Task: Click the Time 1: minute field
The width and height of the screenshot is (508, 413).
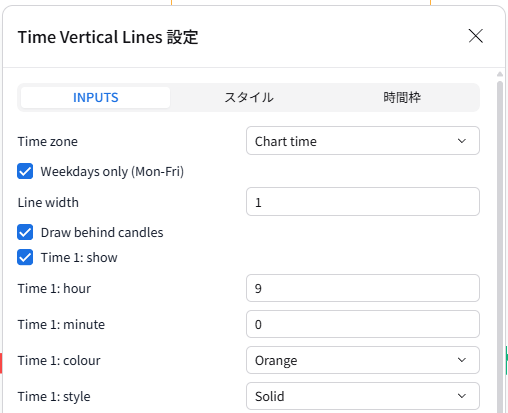Action: click(363, 324)
